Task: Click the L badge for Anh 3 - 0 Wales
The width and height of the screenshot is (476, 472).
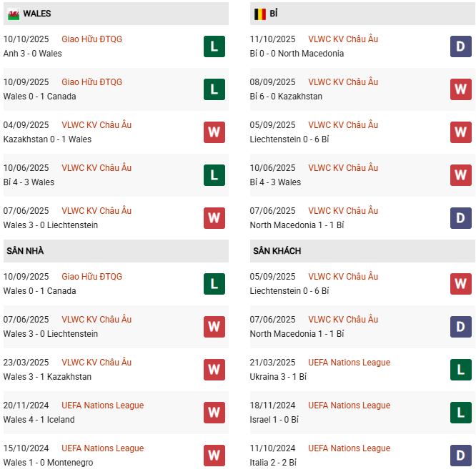Action: (214, 46)
